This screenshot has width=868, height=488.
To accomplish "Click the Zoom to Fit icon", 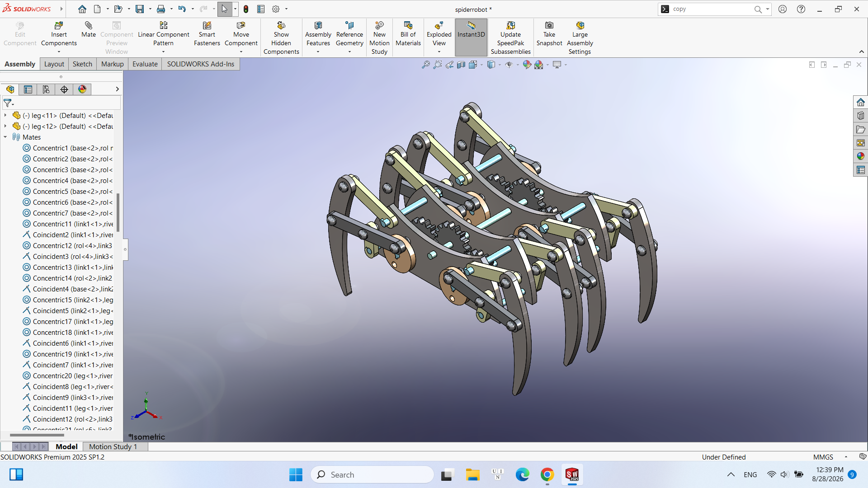I will (426, 65).
